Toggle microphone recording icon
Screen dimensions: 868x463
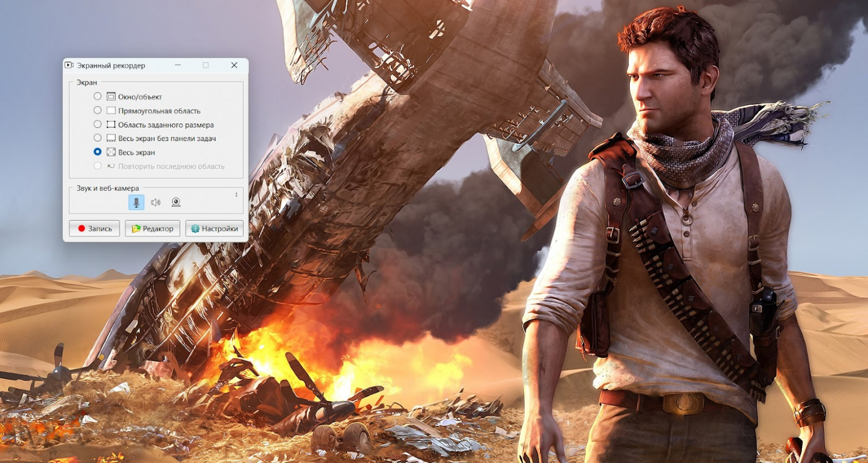click(136, 203)
